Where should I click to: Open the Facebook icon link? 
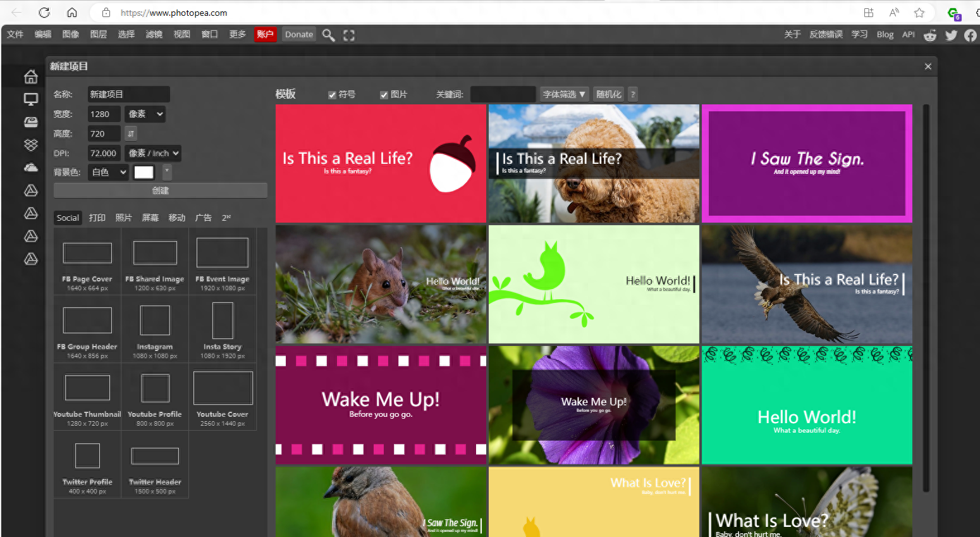[x=971, y=35]
